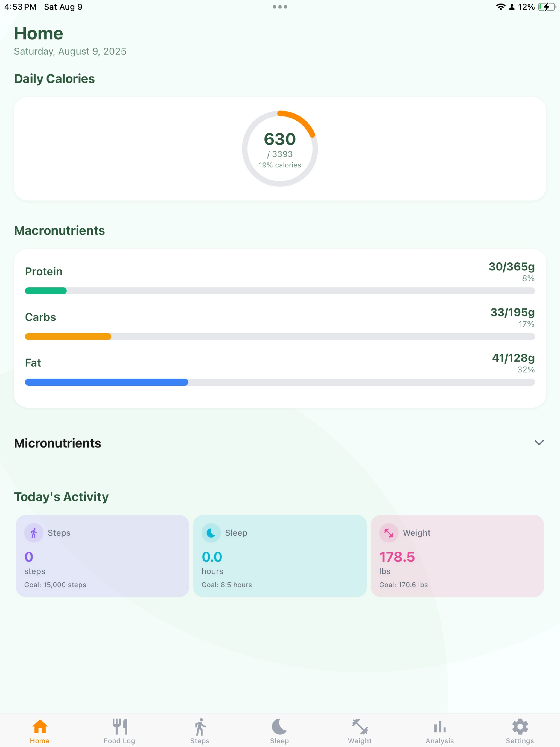
Task: Tap the Home page title
Action: tap(39, 33)
